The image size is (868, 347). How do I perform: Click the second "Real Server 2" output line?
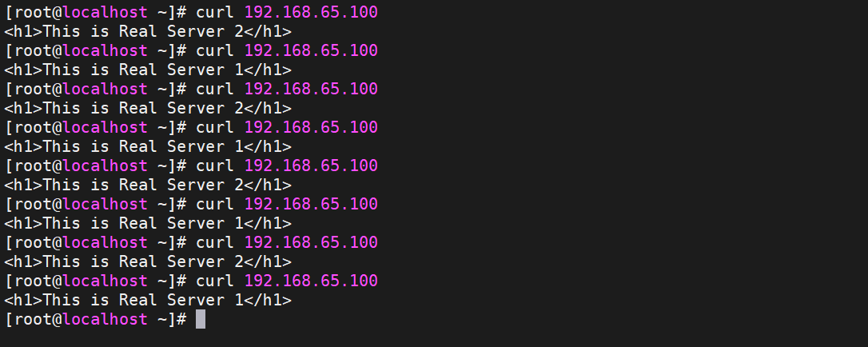148,108
